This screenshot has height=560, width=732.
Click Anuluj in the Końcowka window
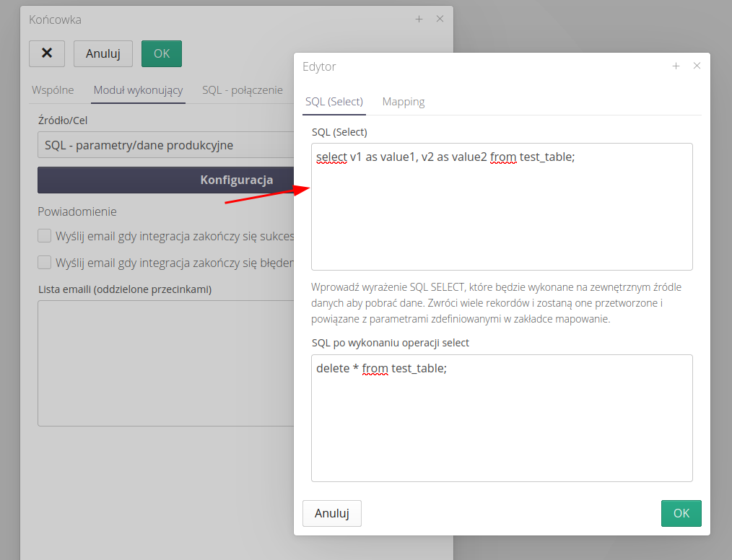tap(103, 53)
